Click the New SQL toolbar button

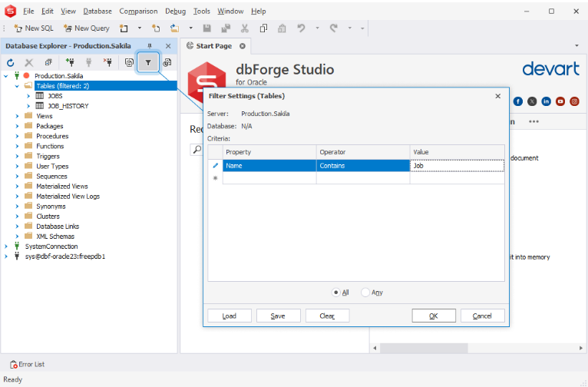coord(34,28)
